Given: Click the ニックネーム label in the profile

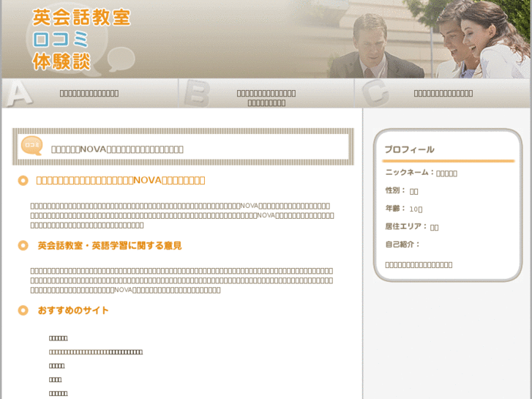Looking at the screenshot, I should point(410,173).
